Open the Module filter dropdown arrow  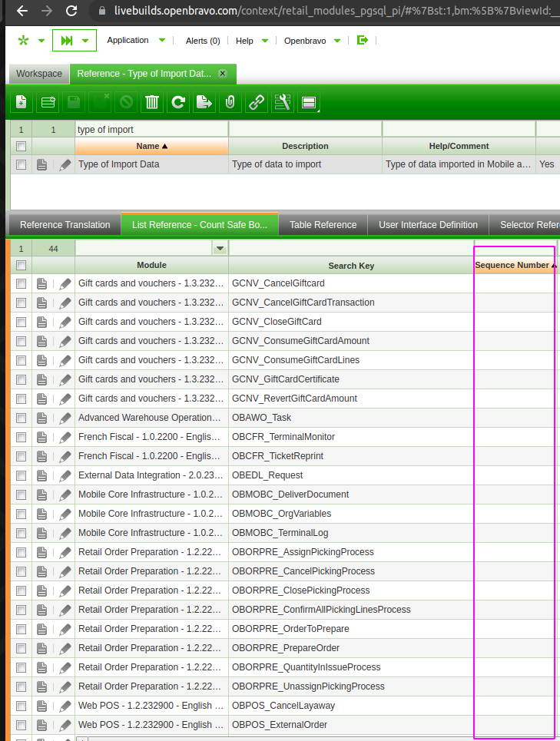coord(220,248)
